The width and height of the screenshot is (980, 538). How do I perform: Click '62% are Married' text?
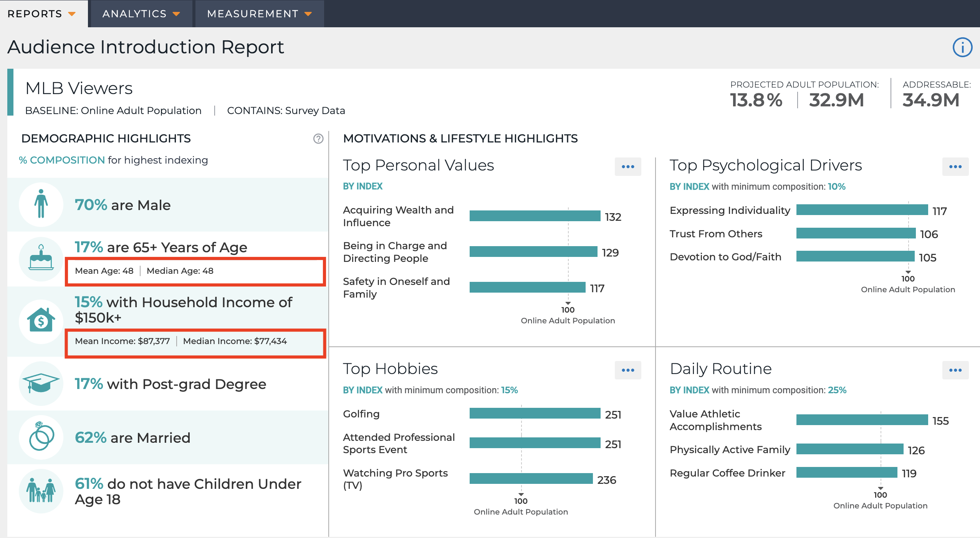(132, 438)
